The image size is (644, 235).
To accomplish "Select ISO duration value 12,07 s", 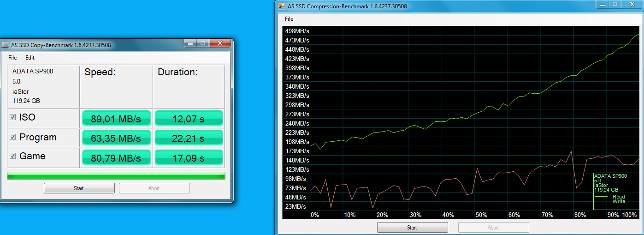I will click(x=189, y=118).
